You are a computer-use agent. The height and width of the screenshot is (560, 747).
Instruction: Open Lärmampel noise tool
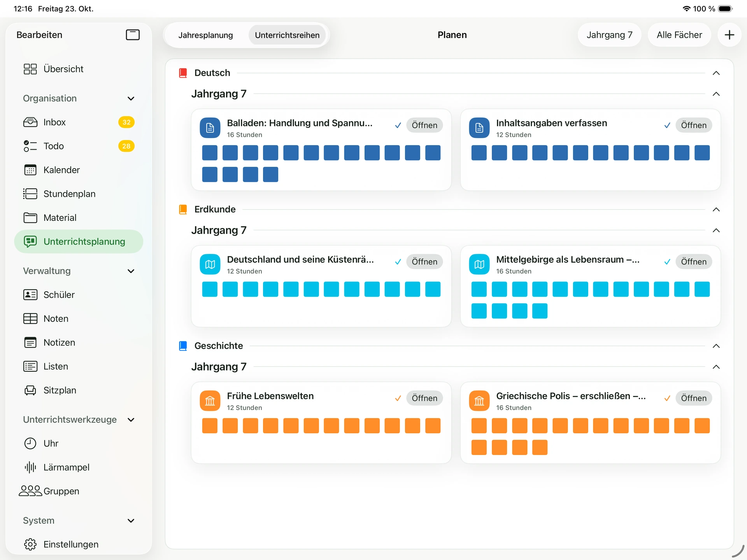coord(79,467)
